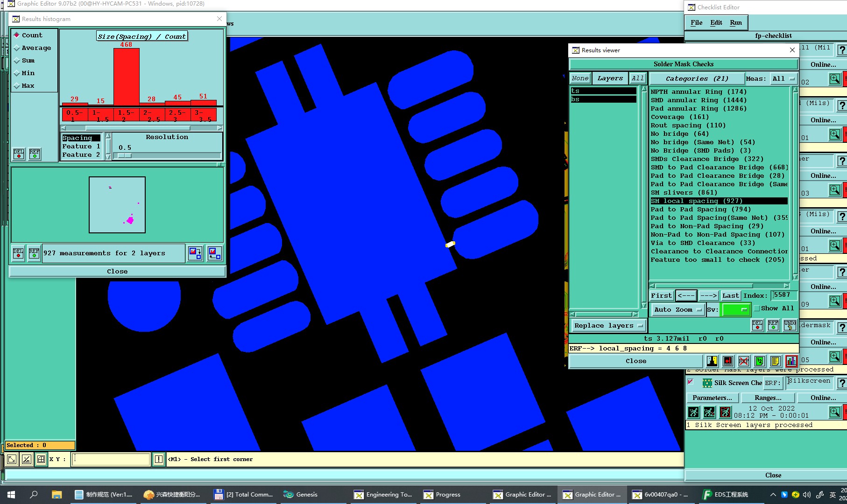This screenshot has height=504, width=847.
Task: Go to Last result
Action: 730,295
